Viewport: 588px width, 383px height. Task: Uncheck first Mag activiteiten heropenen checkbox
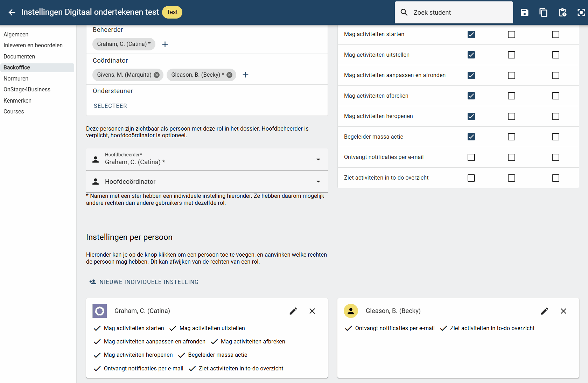(x=471, y=116)
